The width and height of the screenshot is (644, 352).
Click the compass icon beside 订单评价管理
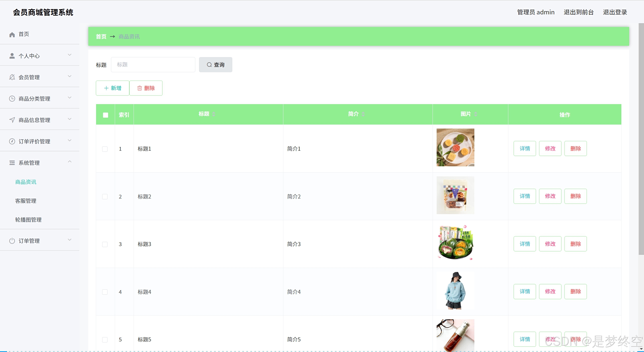tap(12, 141)
